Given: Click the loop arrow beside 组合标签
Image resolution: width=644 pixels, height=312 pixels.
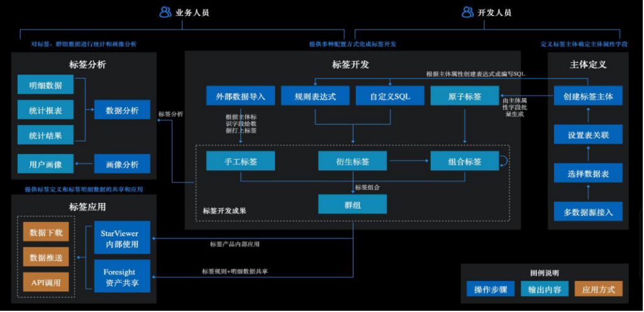Looking at the screenshot, I should point(504,160).
